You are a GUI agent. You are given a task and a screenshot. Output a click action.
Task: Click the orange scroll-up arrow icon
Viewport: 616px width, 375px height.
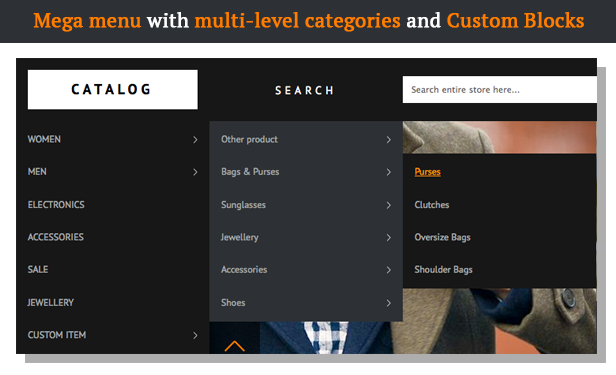235,346
